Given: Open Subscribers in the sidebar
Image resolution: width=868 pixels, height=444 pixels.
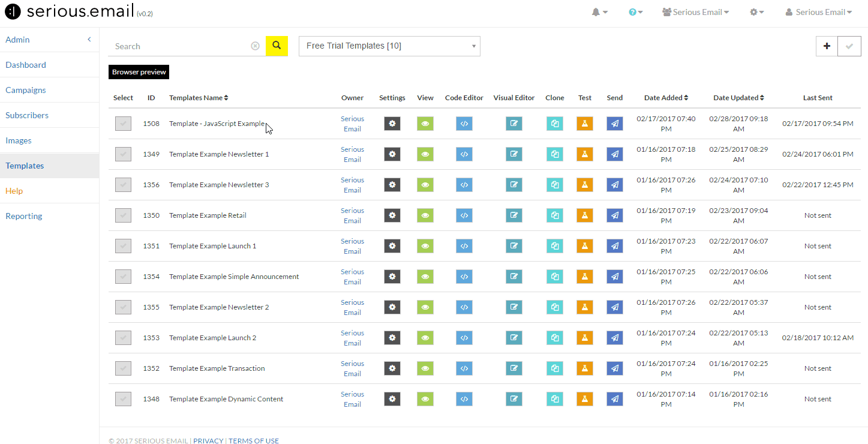Looking at the screenshot, I should pyautogui.click(x=27, y=115).
